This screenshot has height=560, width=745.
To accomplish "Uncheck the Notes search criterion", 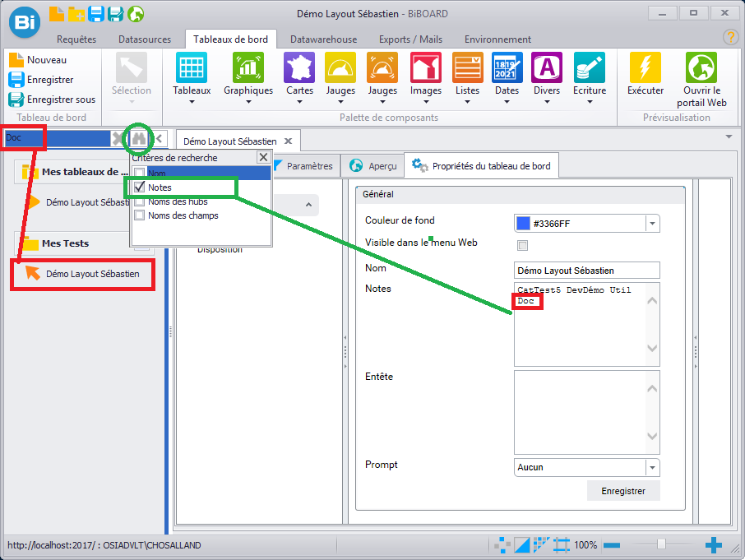I will (139, 187).
